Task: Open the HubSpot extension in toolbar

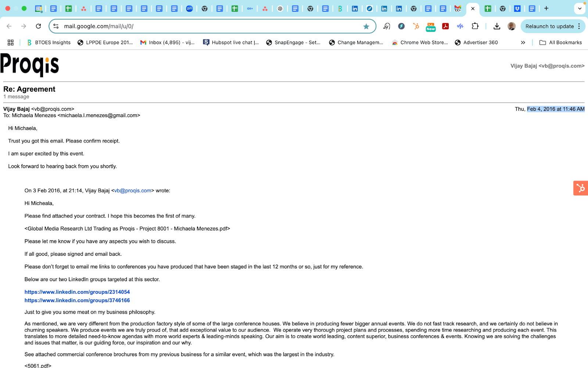Action: pyautogui.click(x=416, y=26)
